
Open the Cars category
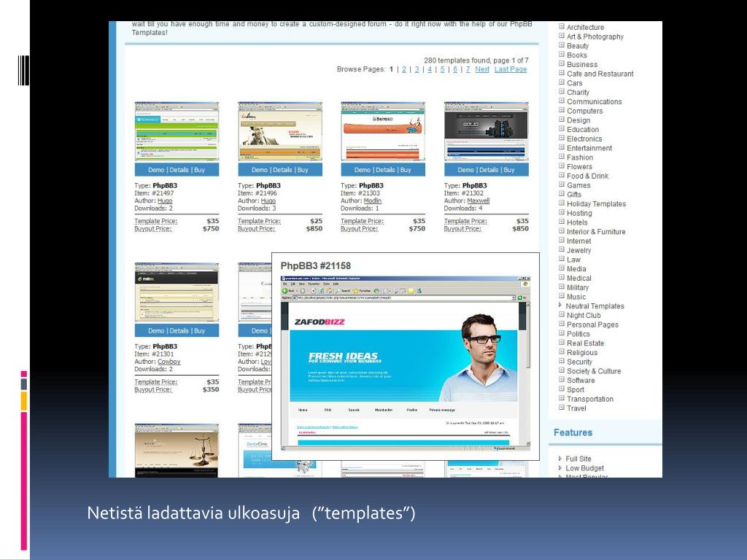point(575,83)
